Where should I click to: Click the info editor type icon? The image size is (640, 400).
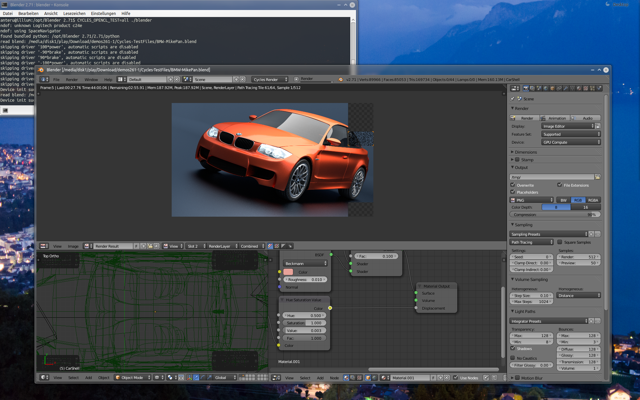click(x=44, y=79)
